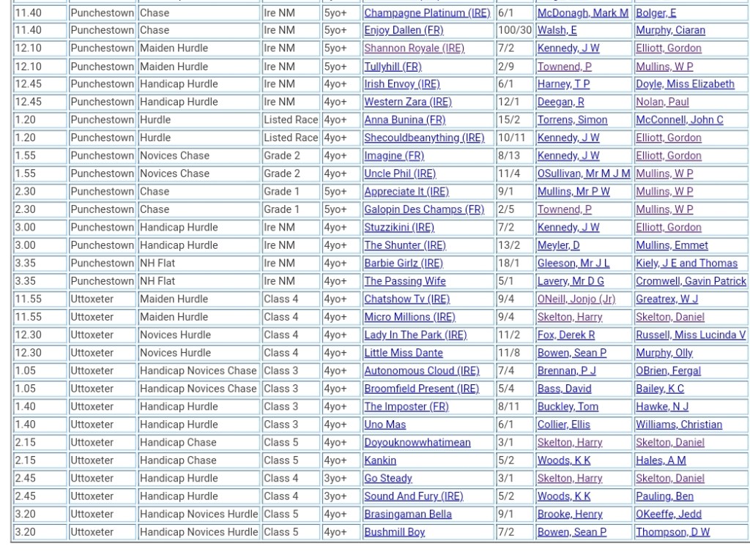
Task: Open jockey McDonagh, Mark M link
Action: 583,12
